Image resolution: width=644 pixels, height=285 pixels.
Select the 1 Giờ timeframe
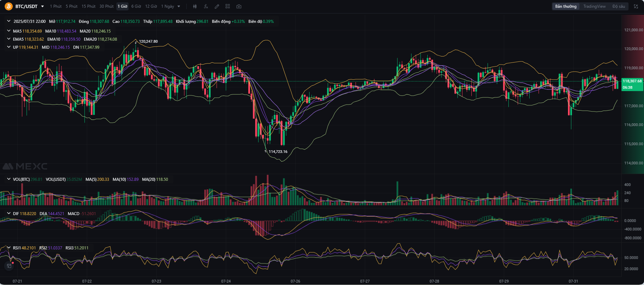click(x=122, y=6)
